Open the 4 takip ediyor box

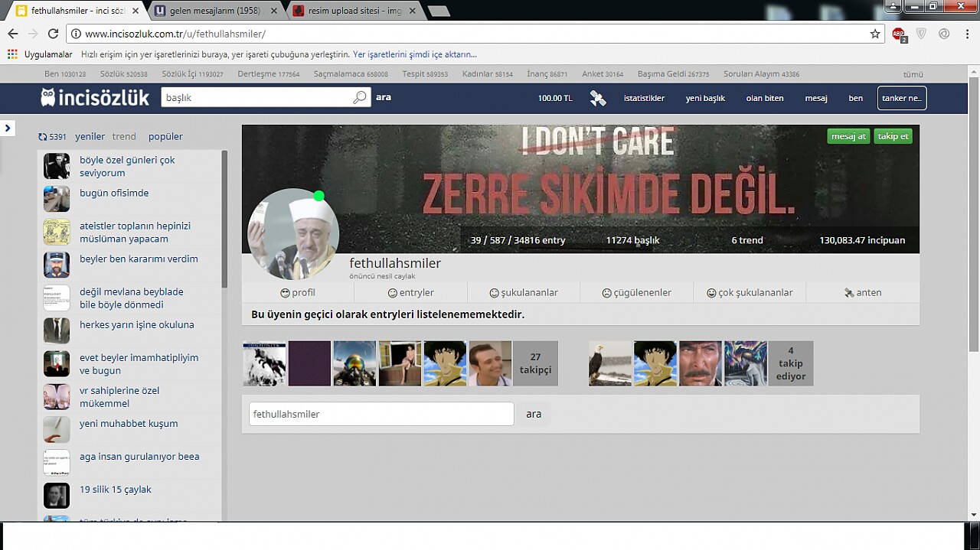[x=791, y=363]
